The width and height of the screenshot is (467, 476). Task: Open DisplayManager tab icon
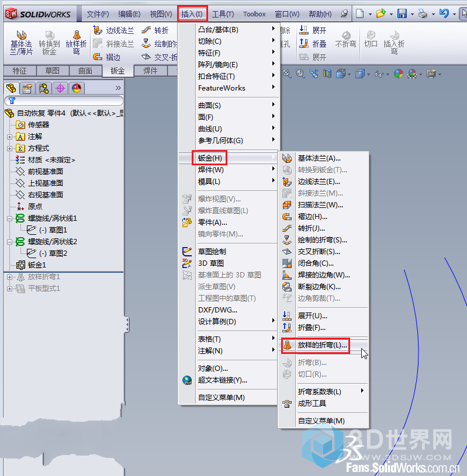click(77, 88)
